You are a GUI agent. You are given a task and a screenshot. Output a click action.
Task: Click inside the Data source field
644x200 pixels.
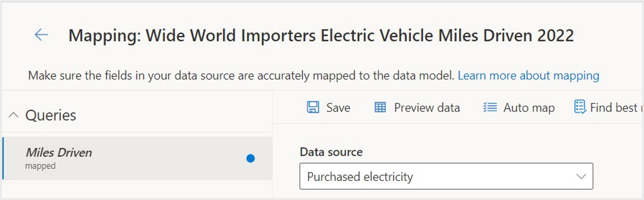point(438,176)
